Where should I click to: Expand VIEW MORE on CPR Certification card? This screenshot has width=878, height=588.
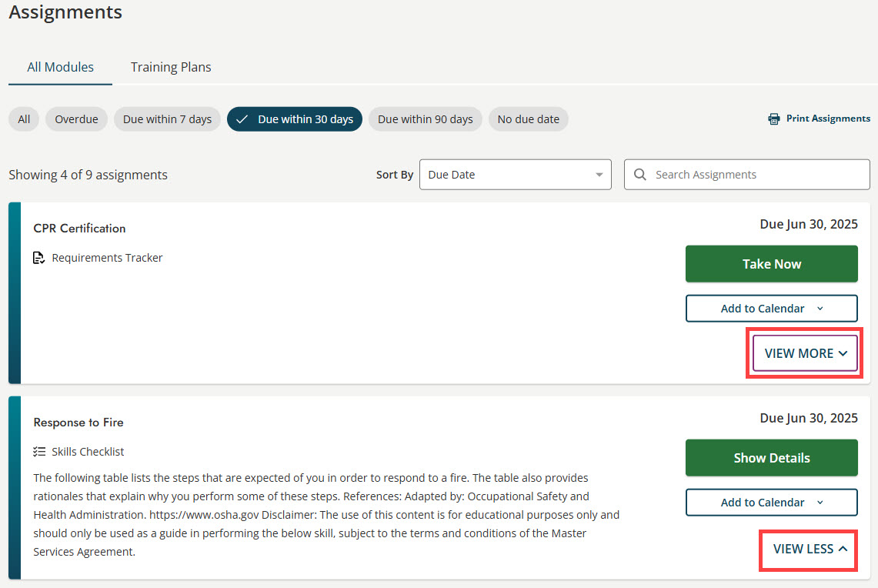point(804,352)
